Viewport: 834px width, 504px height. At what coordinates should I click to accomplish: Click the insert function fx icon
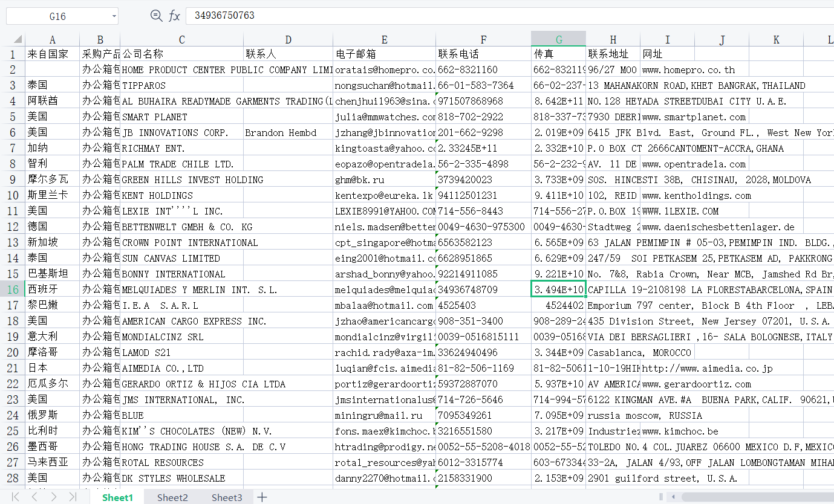(x=174, y=16)
